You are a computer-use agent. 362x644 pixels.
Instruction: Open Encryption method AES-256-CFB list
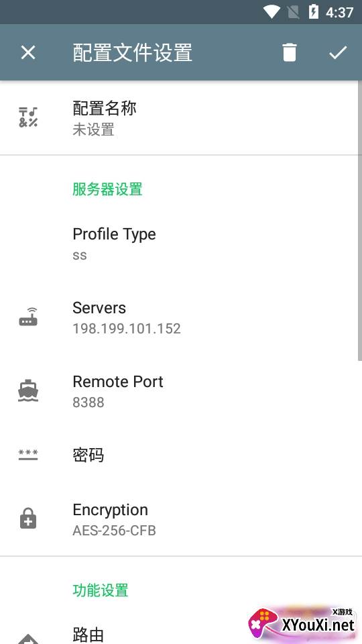[181, 519]
